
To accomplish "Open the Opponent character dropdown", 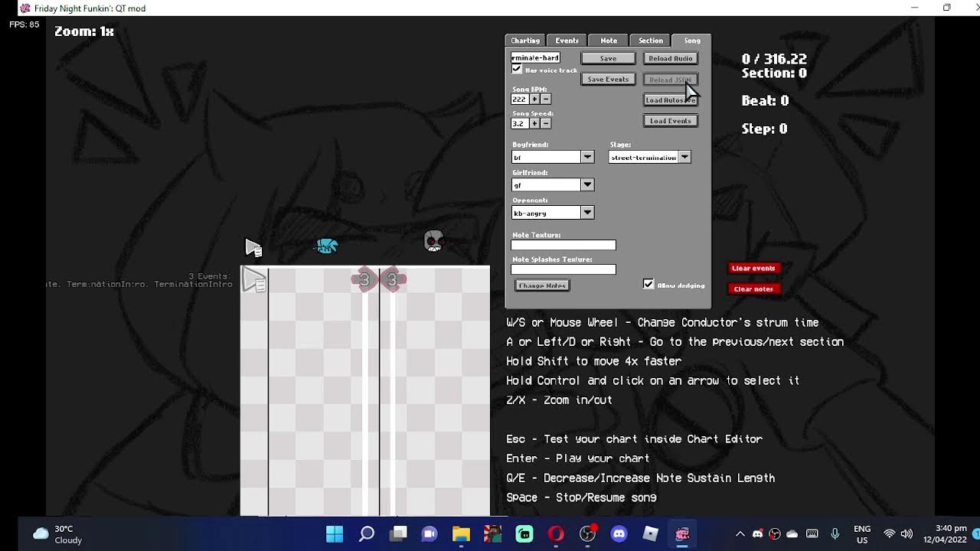I will (x=587, y=213).
